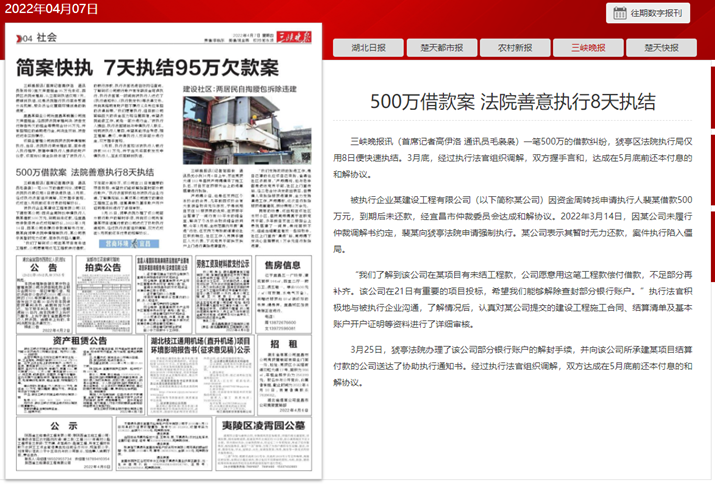
Task: Open the 拍卖公告 notice box
Action: click(x=104, y=295)
